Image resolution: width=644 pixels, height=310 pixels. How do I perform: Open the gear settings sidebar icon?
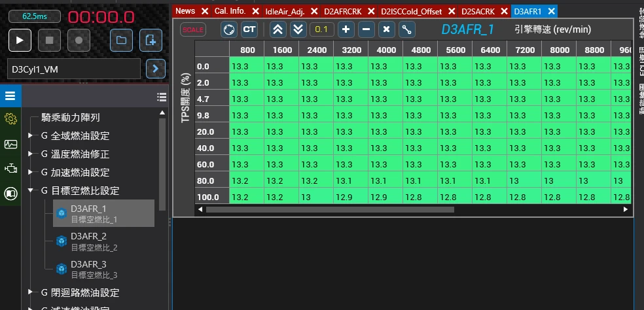click(x=10, y=119)
